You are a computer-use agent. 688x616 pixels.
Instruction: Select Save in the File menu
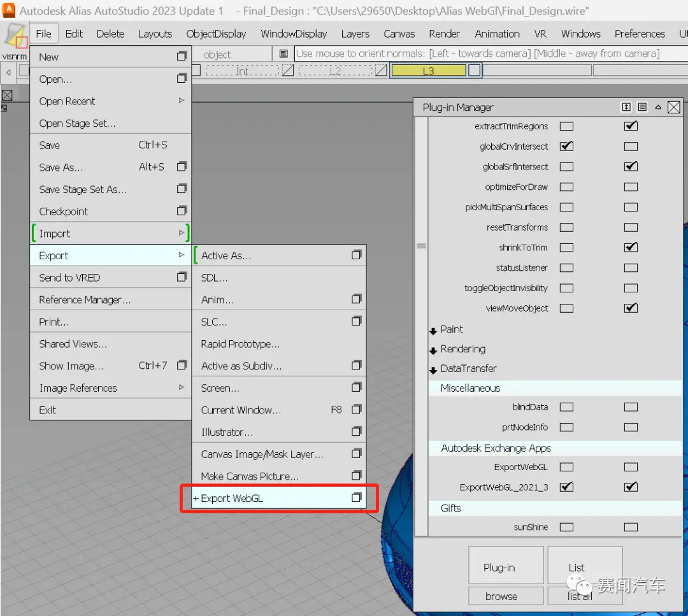pyautogui.click(x=111, y=145)
